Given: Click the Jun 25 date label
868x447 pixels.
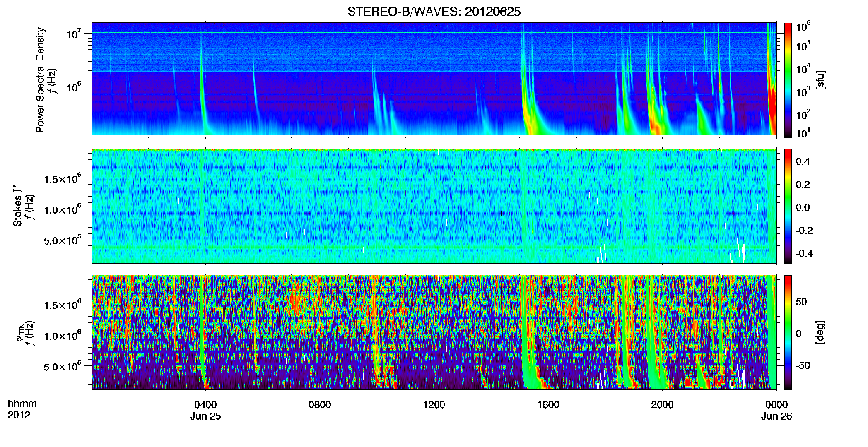Looking at the screenshot, I should point(205,416).
